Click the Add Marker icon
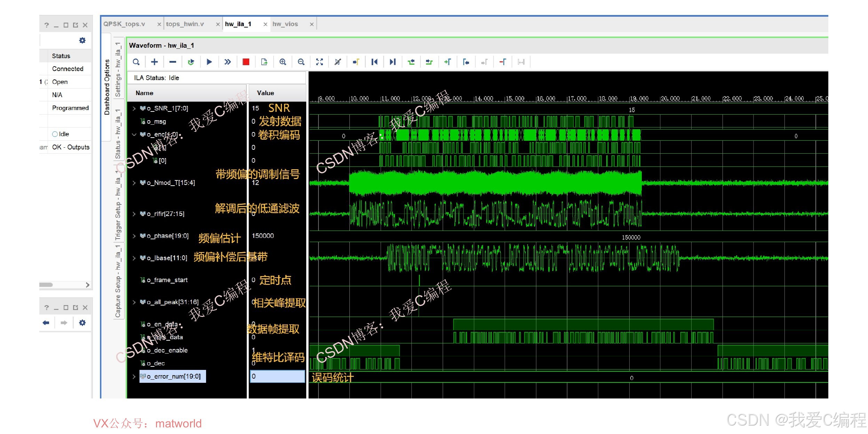 [448, 62]
